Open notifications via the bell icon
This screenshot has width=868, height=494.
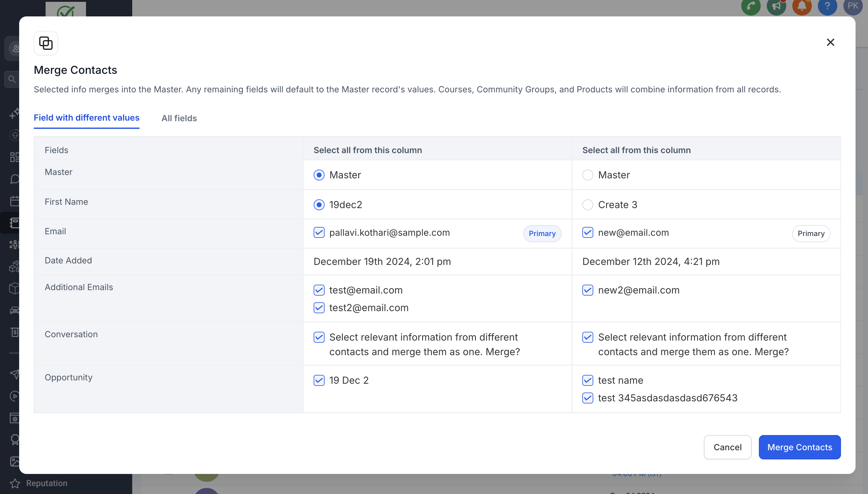[801, 6]
